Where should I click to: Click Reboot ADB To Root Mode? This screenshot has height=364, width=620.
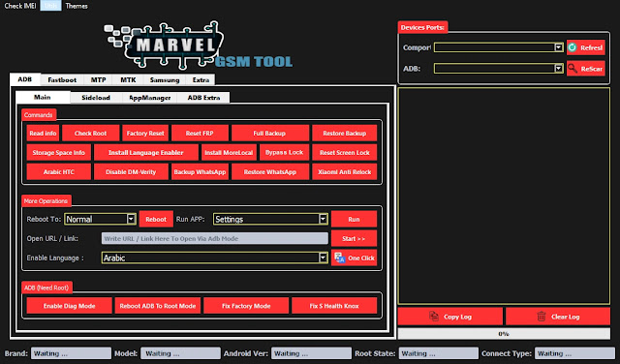(x=158, y=306)
